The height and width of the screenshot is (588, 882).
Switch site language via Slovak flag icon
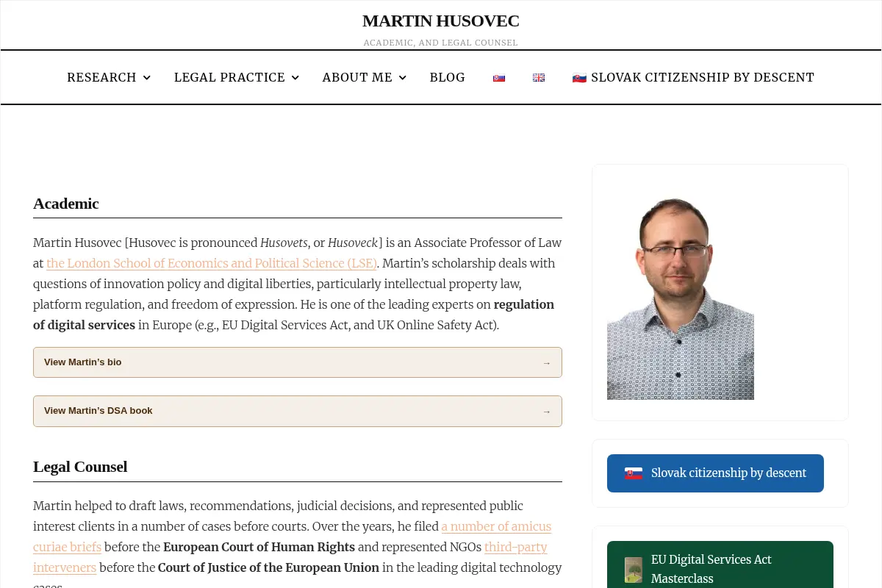499,78
